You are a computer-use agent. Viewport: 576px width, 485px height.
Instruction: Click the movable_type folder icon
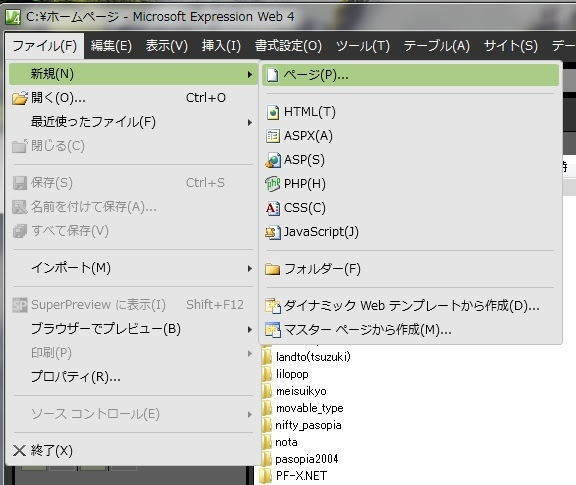pos(267,408)
